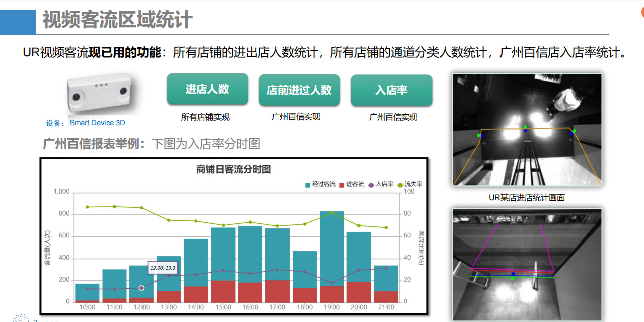
Task: Click the green 流失率 point at 10:00
Action: [87, 207]
